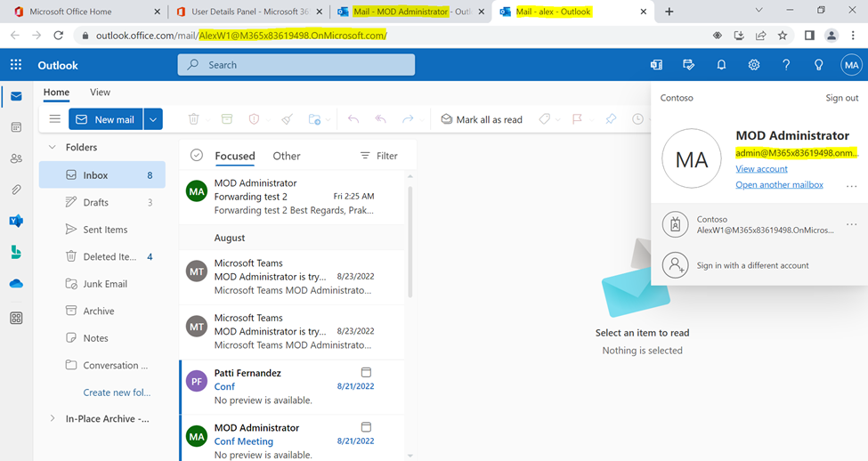Switch to View ribbon tab
The width and height of the screenshot is (868, 461).
click(101, 92)
